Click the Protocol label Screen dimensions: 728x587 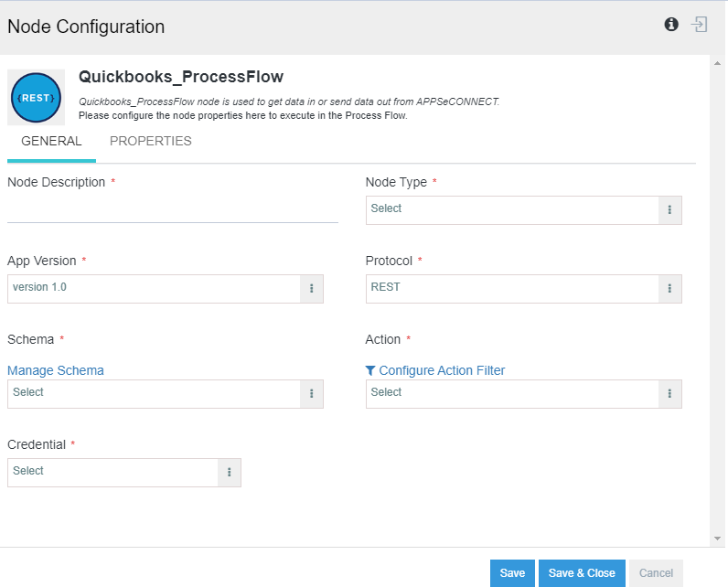[x=389, y=261]
